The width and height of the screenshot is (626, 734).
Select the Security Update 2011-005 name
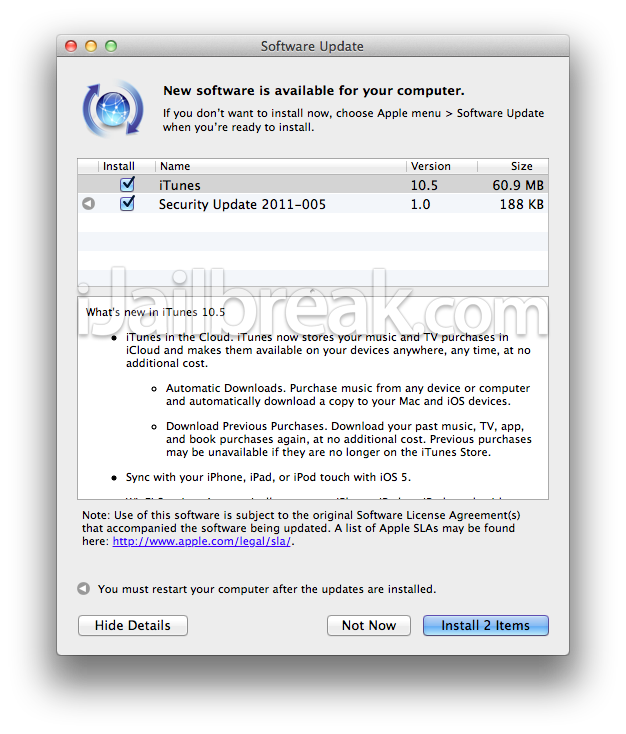(x=242, y=205)
